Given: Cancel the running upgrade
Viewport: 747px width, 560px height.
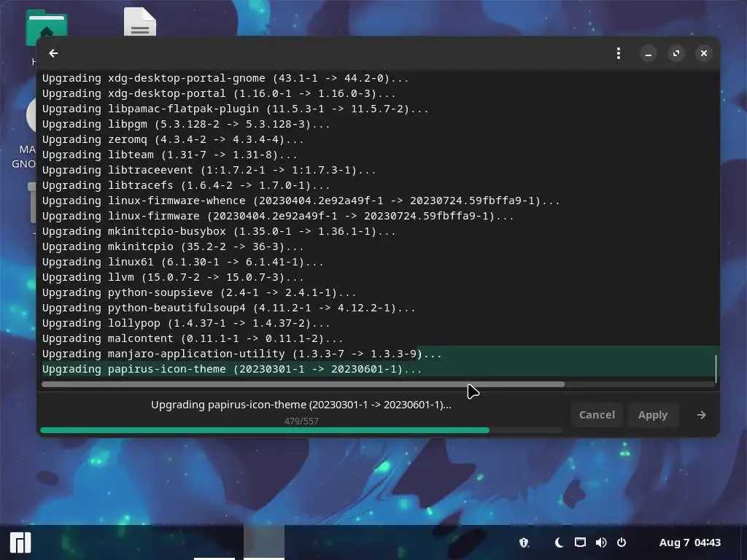Looking at the screenshot, I should click(597, 415).
